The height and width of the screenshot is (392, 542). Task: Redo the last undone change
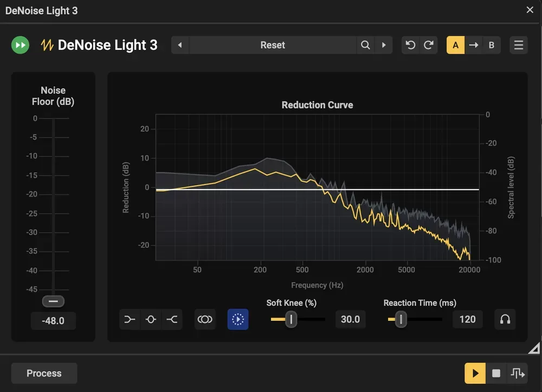pyautogui.click(x=429, y=45)
